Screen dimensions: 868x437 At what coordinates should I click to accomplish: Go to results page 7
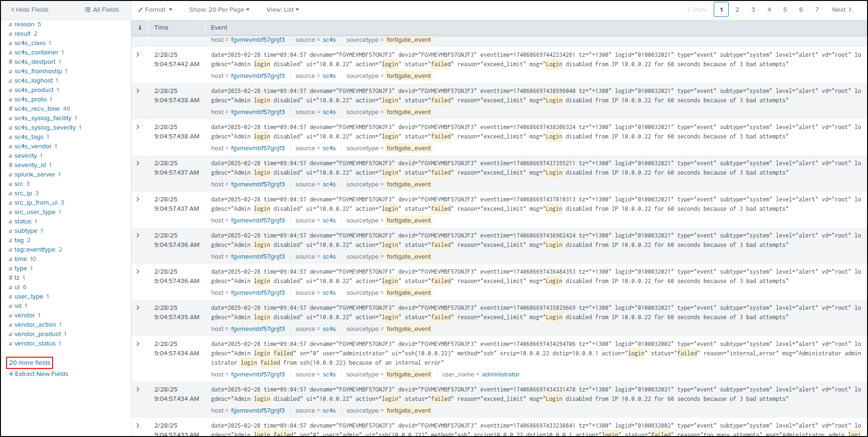[817, 9]
